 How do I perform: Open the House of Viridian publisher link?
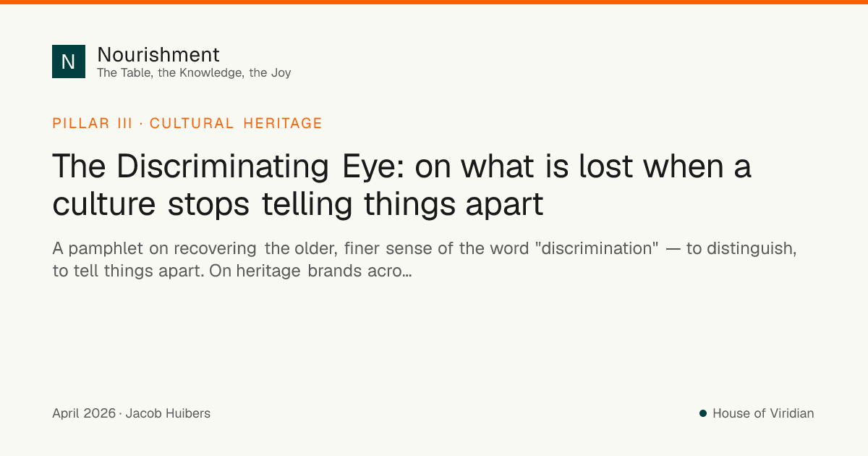tap(763, 413)
